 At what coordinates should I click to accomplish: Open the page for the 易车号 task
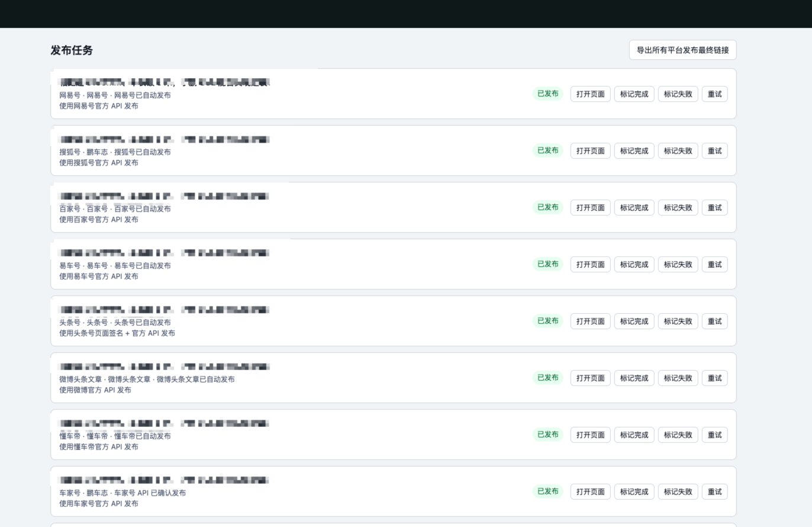point(590,265)
